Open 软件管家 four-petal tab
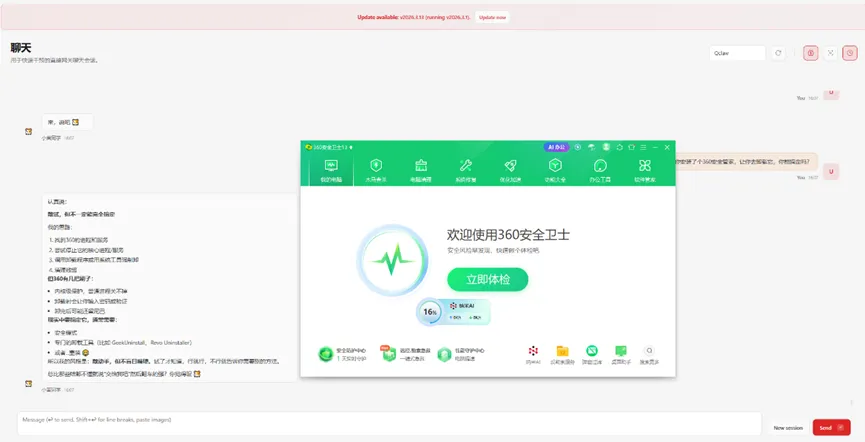The image size is (865, 442). coord(644,170)
